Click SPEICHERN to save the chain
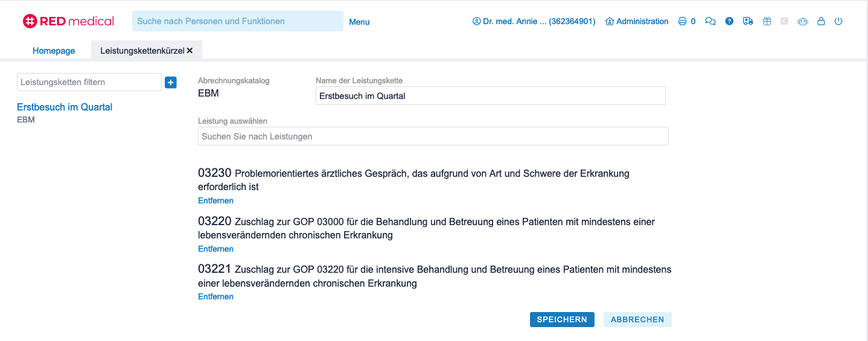The image size is (868, 341). [x=561, y=320]
